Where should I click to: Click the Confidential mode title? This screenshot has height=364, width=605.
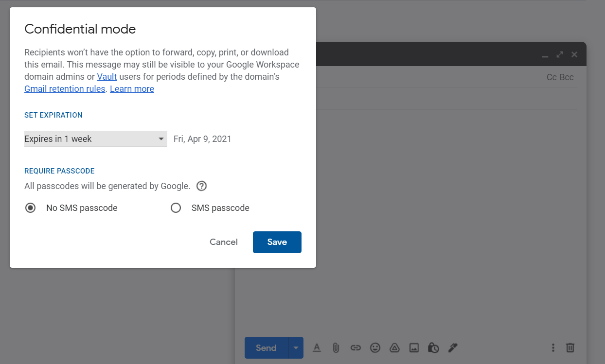coord(80,29)
